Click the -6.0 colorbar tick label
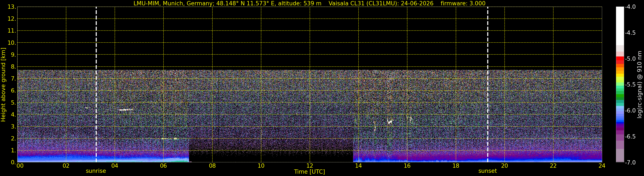The image size is (644, 176). 630,110
